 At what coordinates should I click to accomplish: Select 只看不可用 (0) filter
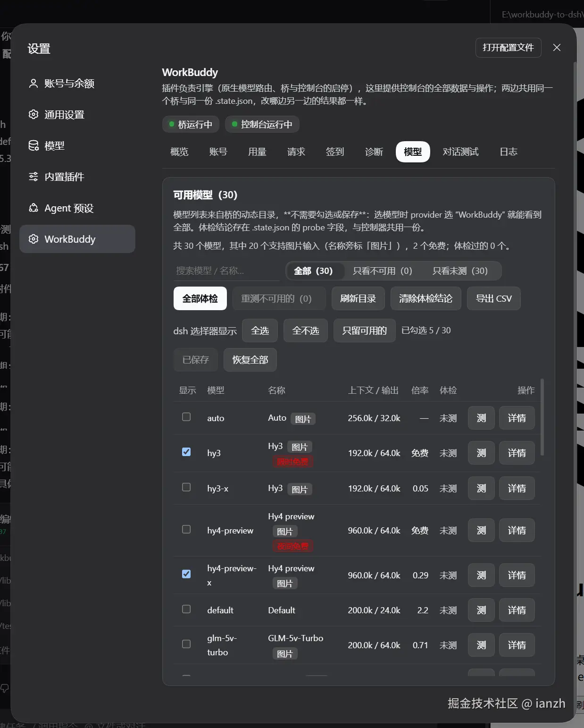coord(383,271)
